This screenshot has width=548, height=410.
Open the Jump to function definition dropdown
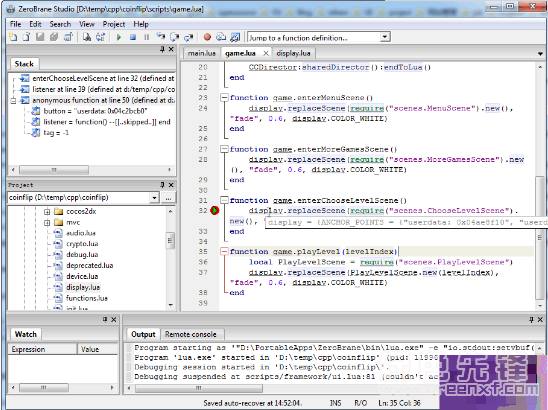pyautogui.click(x=385, y=37)
